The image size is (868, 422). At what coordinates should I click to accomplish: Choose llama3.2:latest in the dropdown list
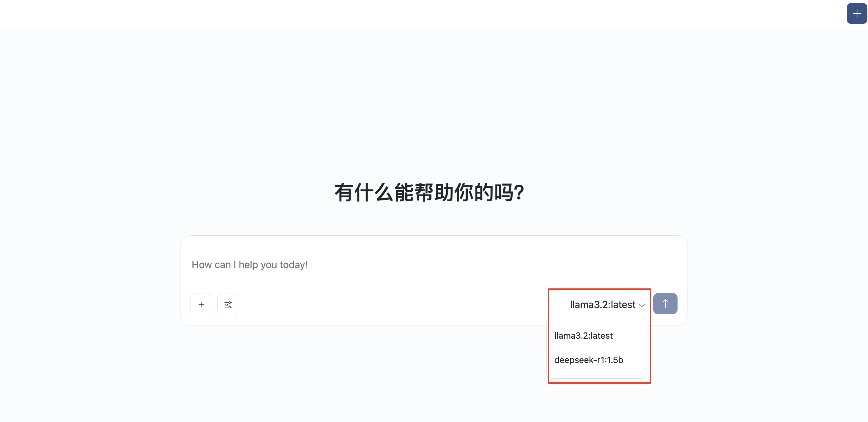point(583,336)
